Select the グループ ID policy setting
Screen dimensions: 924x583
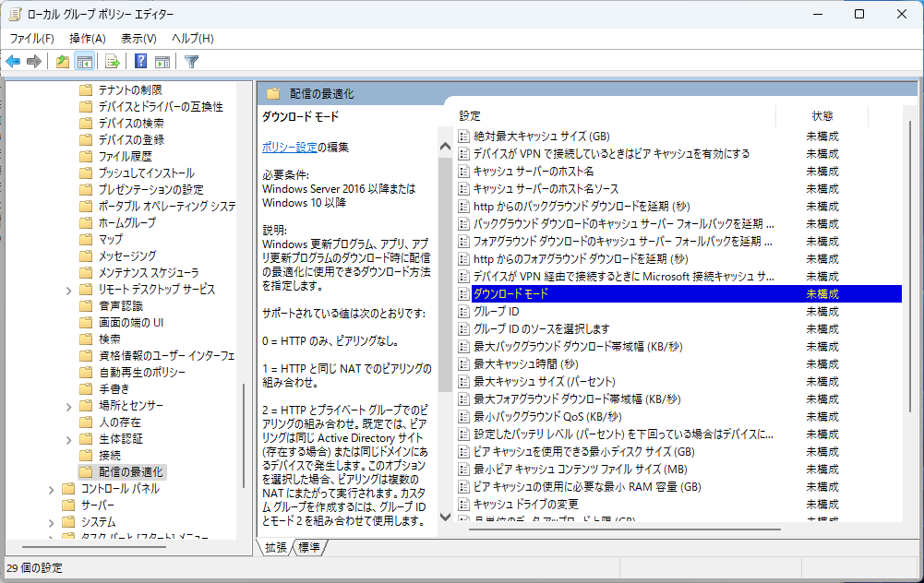coord(496,312)
